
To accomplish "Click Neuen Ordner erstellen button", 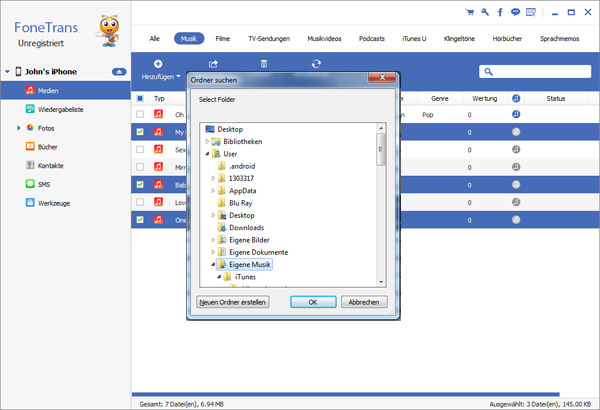I will click(x=233, y=302).
